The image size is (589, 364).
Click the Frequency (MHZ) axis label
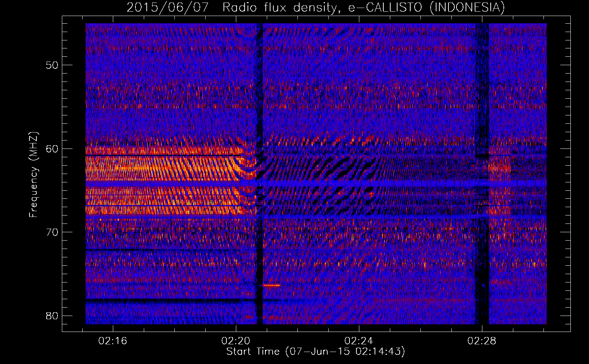click(33, 175)
